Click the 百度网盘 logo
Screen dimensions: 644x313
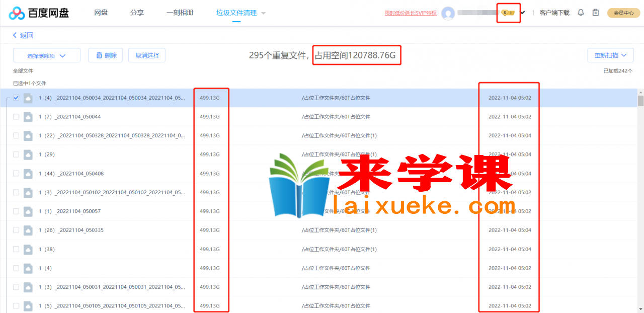pyautogui.click(x=39, y=13)
